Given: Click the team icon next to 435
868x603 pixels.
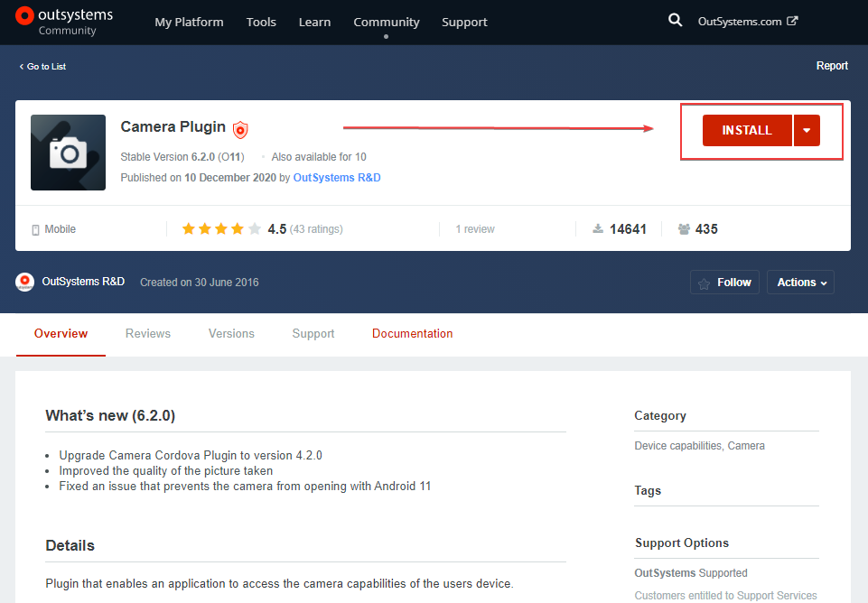Looking at the screenshot, I should tap(682, 228).
